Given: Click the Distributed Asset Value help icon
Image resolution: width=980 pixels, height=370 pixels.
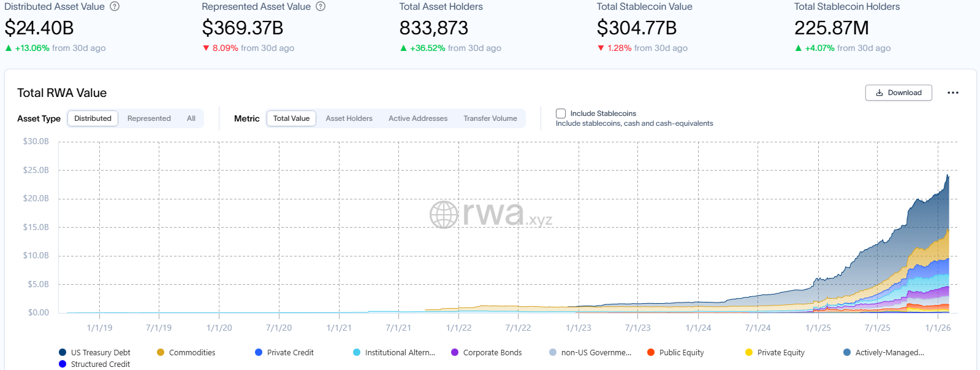Looking at the screenshot, I should 115,7.
